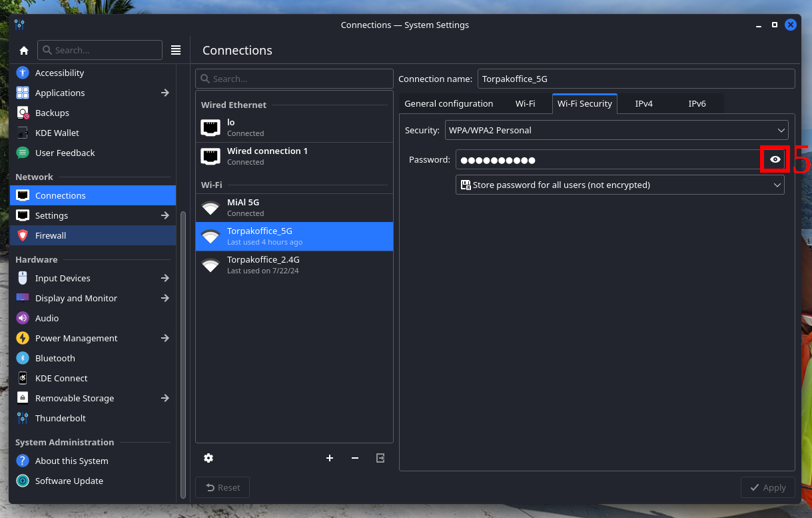Click the export connection icon
Image resolution: width=812 pixels, height=518 pixels.
point(380,458)
